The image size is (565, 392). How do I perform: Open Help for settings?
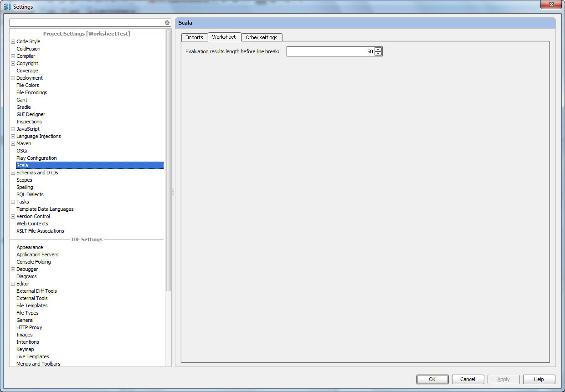[x=539, y=379]
